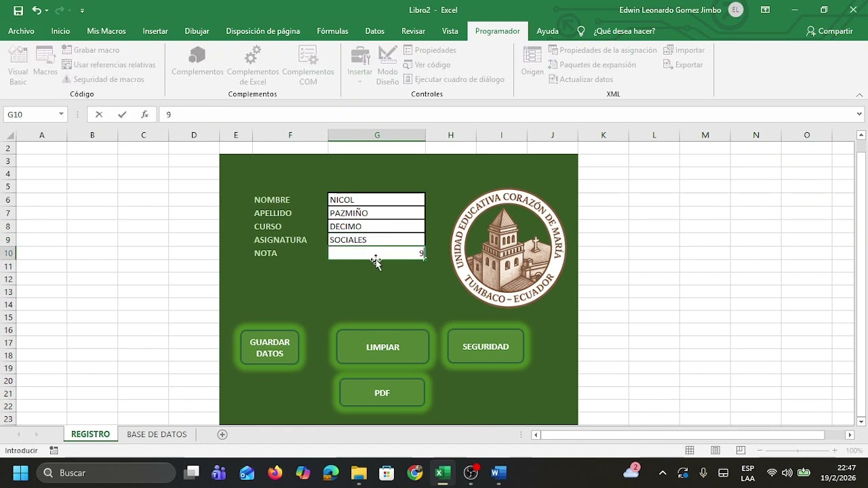Open Word from the taskbar

click(x=498, y=473)
